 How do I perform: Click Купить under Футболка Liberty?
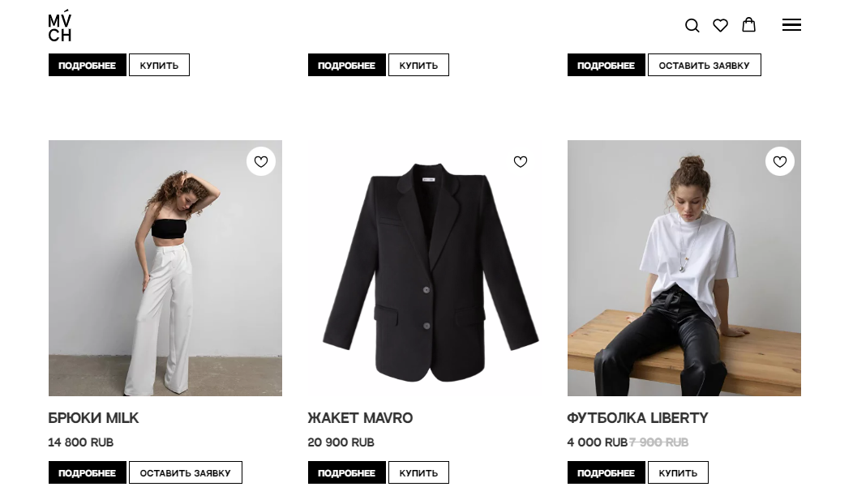(x=678, y=472)
